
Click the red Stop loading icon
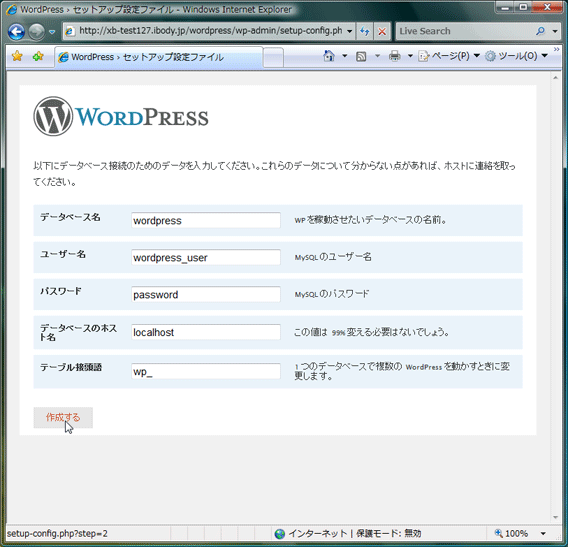pos(381,32)
